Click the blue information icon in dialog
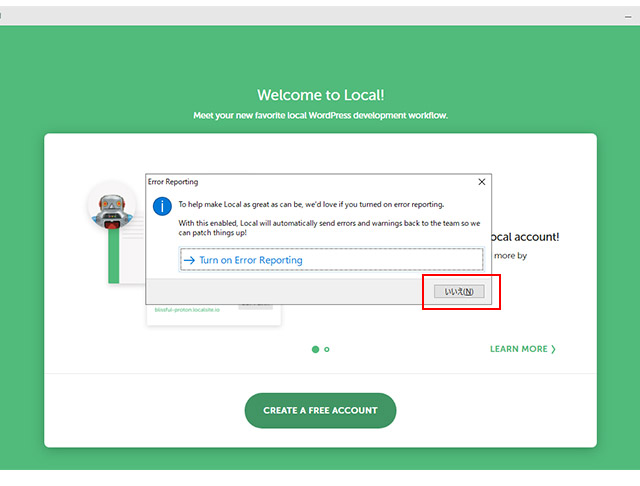Image resolution: width=640 pixels, height=486 pixels. tap(162, 206)
